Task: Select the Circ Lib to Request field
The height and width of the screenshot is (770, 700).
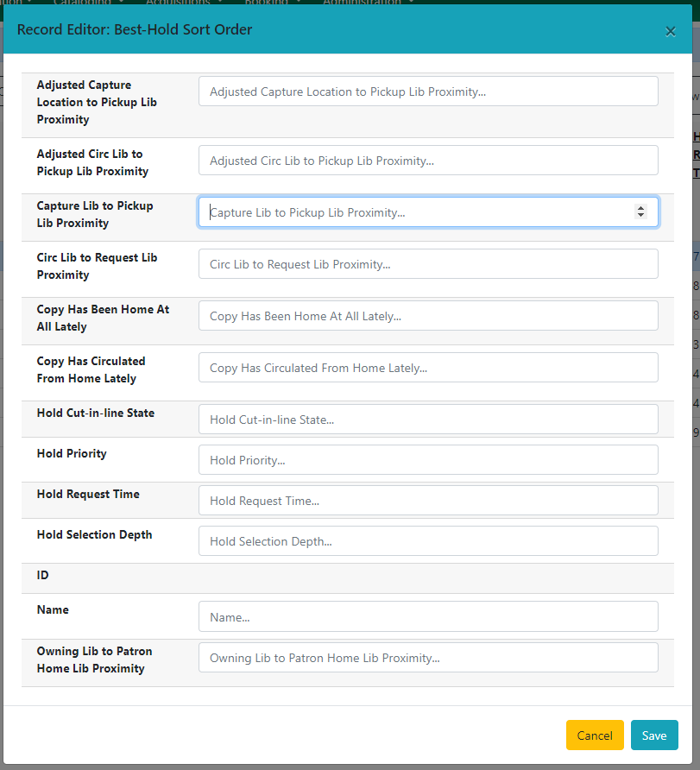Action: pos(427,263)
